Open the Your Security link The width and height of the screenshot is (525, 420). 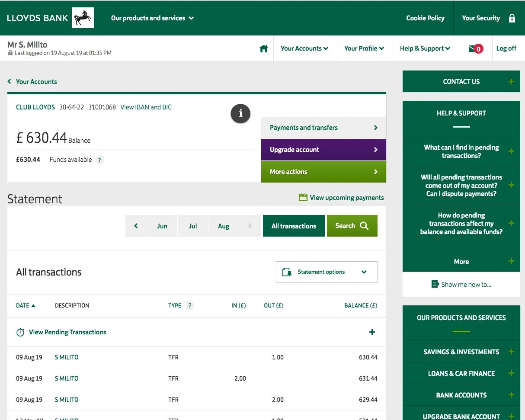coord(481,18)
